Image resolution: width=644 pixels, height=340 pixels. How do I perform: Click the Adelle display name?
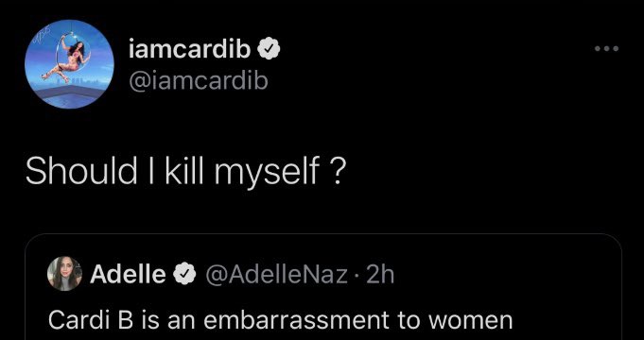(128, 274)
